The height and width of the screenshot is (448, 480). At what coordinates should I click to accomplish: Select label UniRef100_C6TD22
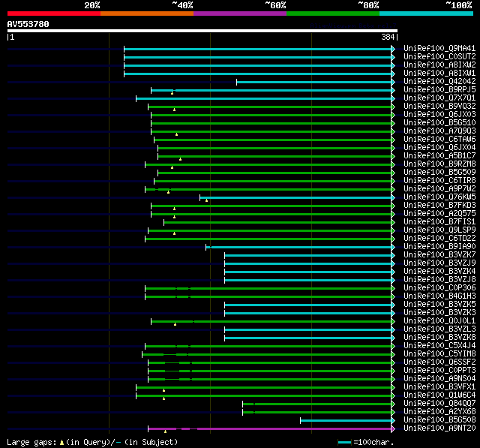[x=439, y=238]
